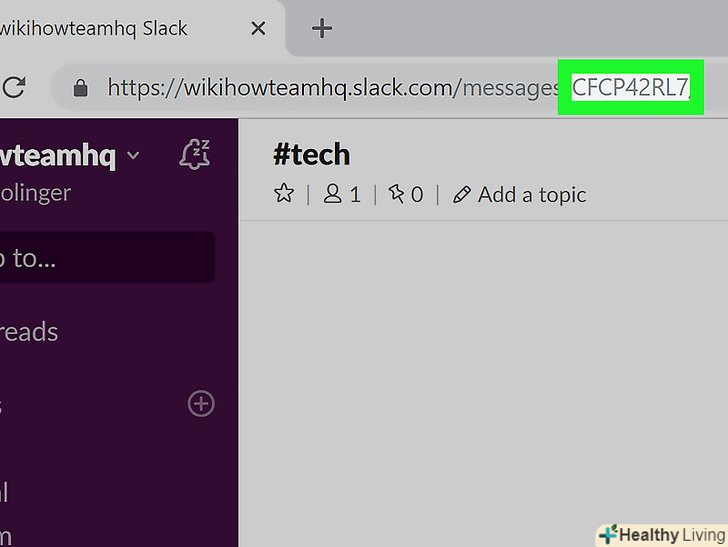The height and width of the screenshot is (547, 728).
Task: Star the #tech channel
Action: (x=284, y=194)
